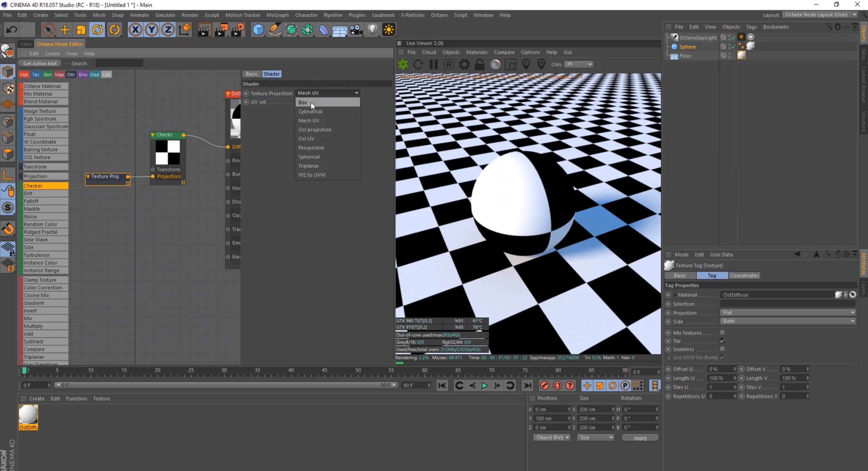Screen dimensions: 868x471
Task: Open Side Both dropdown
Action: (788, 321)
